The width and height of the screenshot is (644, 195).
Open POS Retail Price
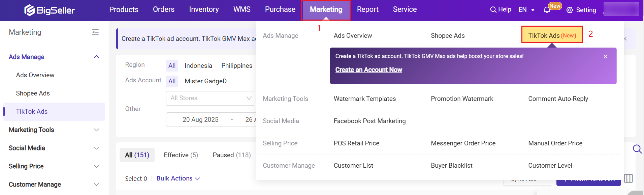[x=356, y=143]
